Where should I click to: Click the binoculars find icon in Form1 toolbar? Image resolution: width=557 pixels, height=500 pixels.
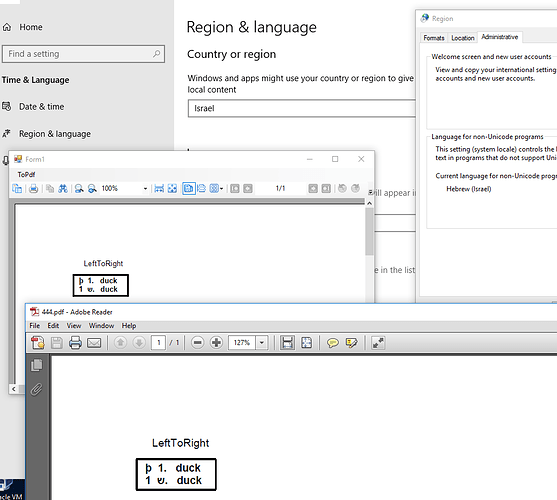(63, 189)
